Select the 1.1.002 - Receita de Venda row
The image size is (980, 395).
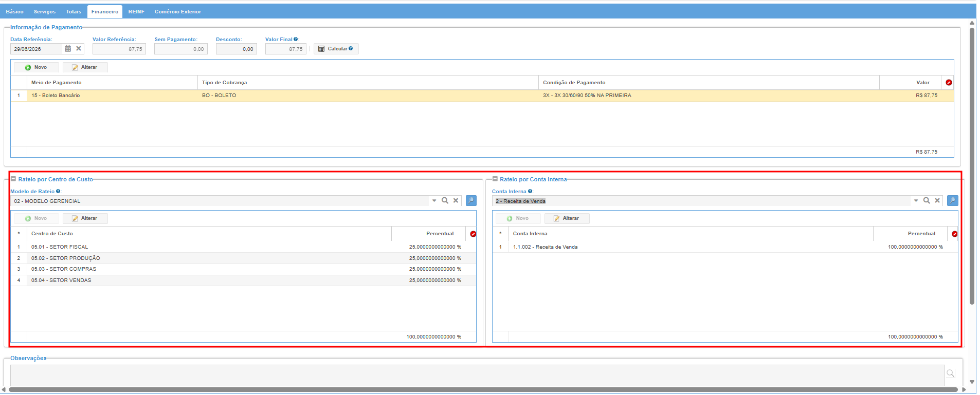(x=725, y=247)
